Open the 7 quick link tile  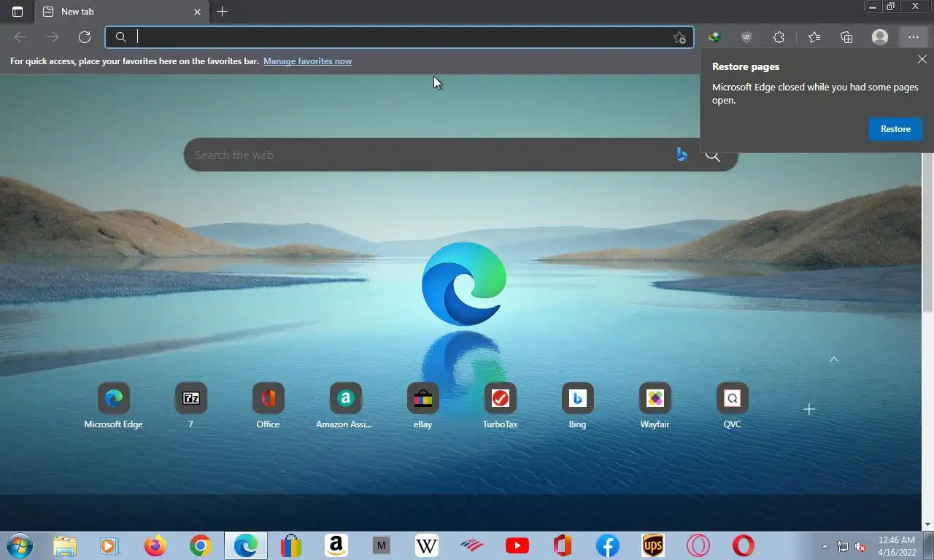191,406
